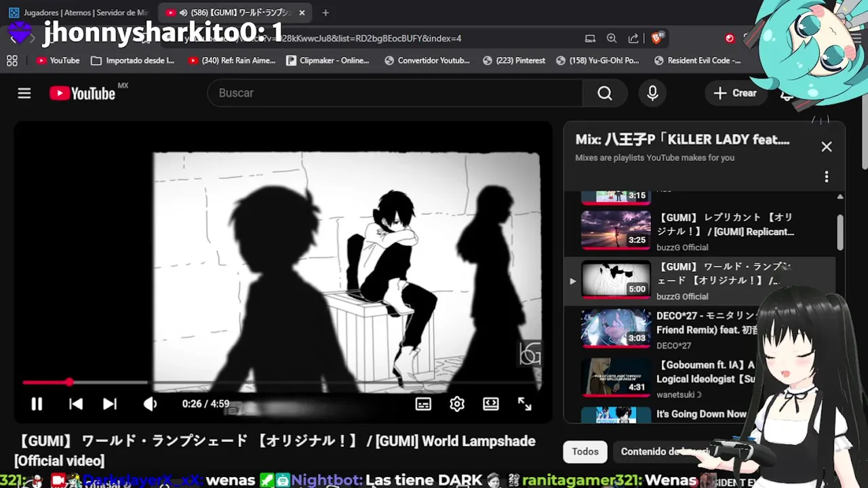Open the 'Importado desde I...' bookmarks folder
The height and width of the screenshot is (488, 868).
pos(133,60)
